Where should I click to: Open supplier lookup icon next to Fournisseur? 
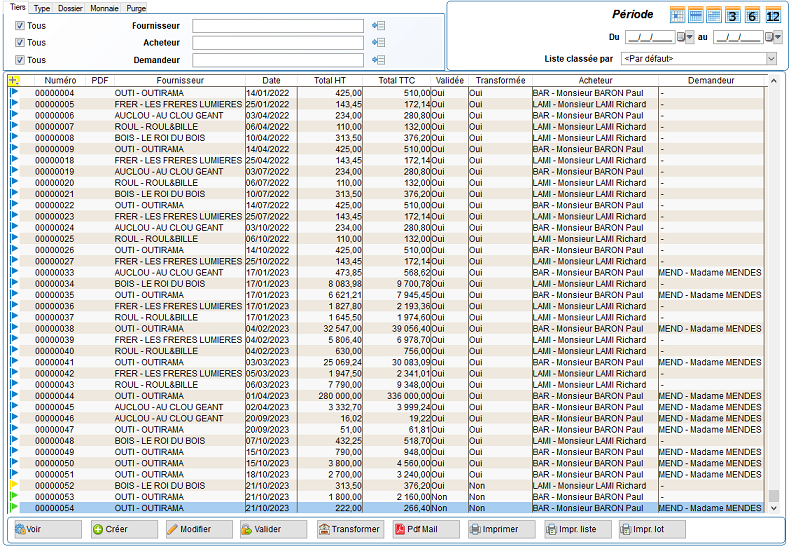pos(378,26)
